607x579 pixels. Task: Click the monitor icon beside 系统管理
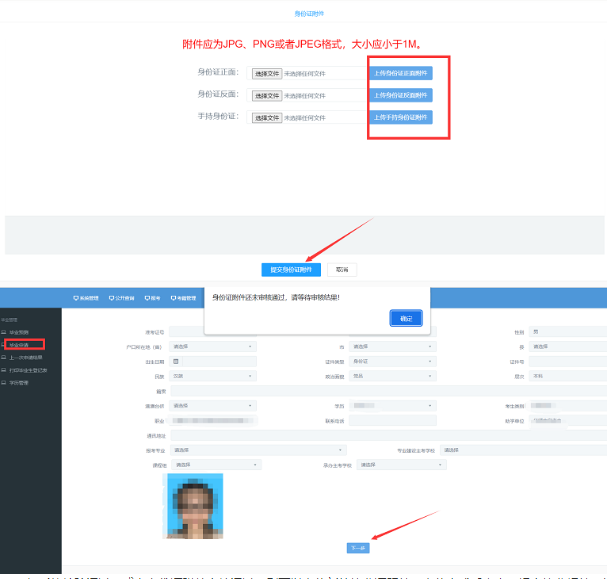pos(76,298)
